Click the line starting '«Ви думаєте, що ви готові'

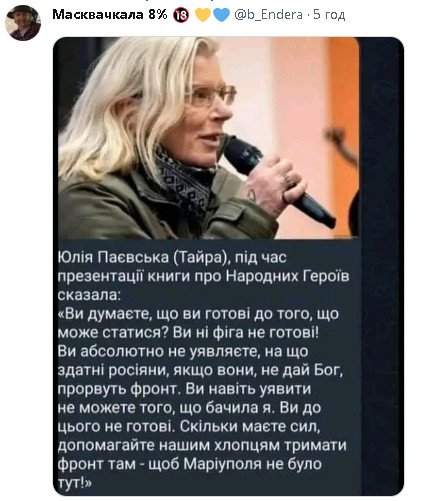(198, 314)
